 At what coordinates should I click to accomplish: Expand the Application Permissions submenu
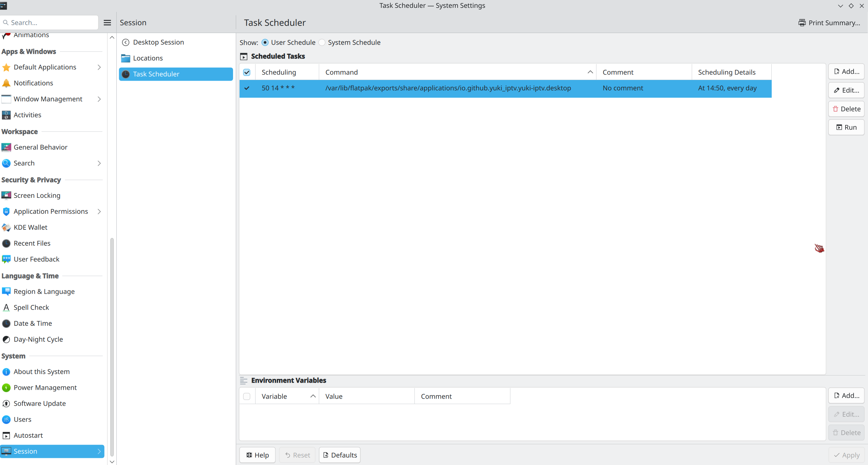click(x=99, y=211)
